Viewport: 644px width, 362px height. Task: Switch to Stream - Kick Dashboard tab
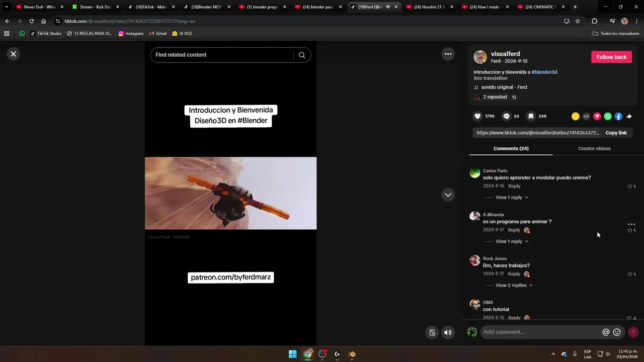pyautogui.click(x=95, y=7)
